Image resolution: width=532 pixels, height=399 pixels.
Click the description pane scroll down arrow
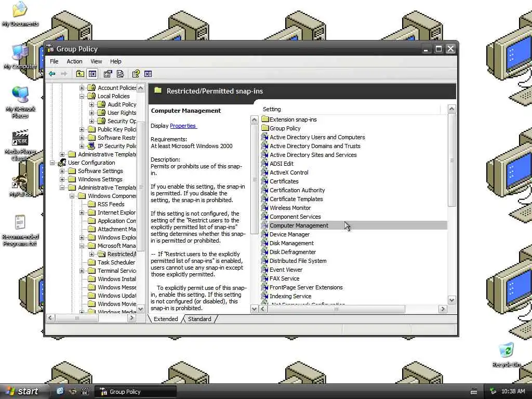pyautogui.click(x=254, y=309)
